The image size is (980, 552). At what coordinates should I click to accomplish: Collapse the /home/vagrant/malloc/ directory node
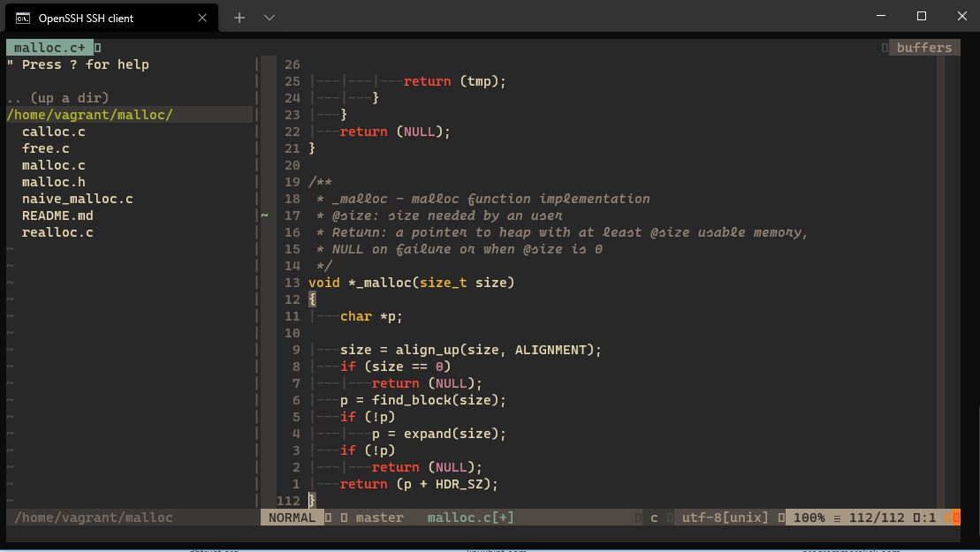89,115
